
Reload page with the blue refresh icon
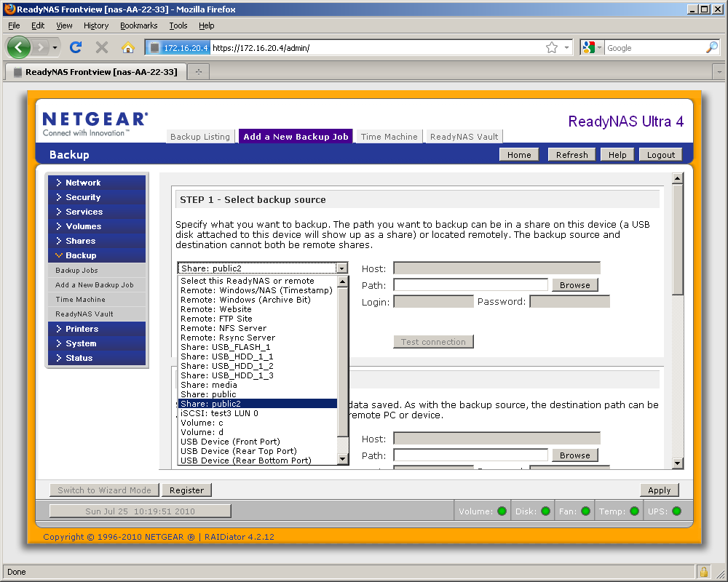coord(76,47)
